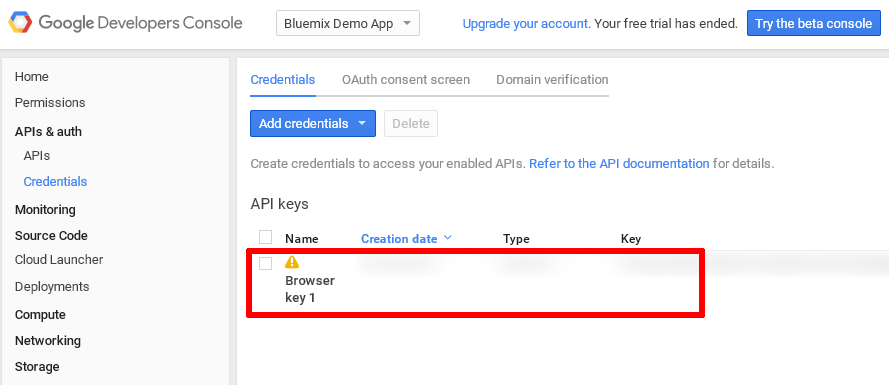Open the Monitoring sidebar section
The height and width of the screenshot is (385, 889).
click(x=45, y=210)
